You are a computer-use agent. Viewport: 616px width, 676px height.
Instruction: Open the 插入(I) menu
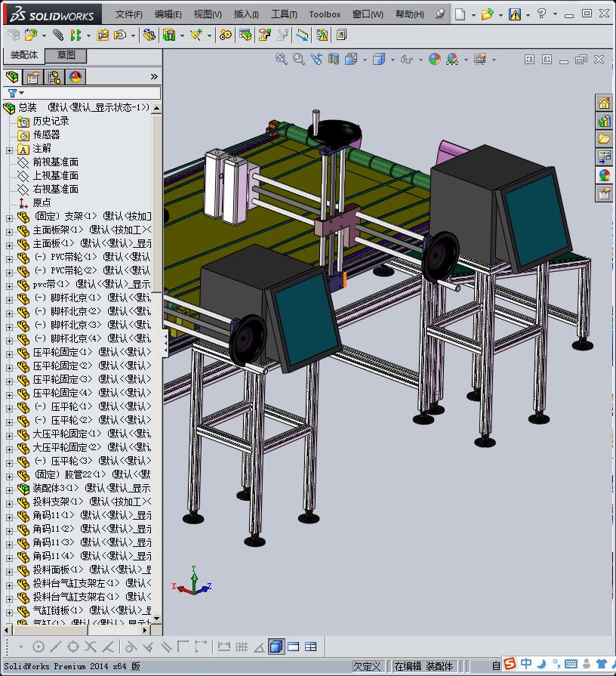[246, 14]
